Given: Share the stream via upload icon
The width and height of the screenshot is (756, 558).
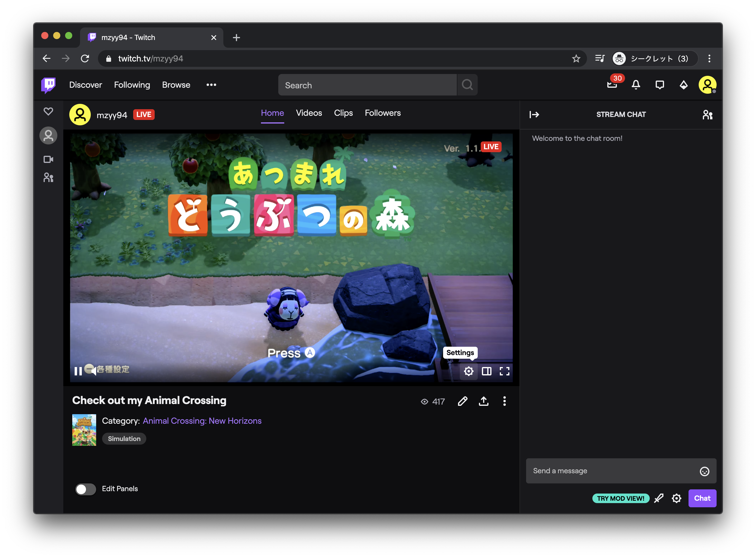Looking at the screenshot, I should pos(483,401).
